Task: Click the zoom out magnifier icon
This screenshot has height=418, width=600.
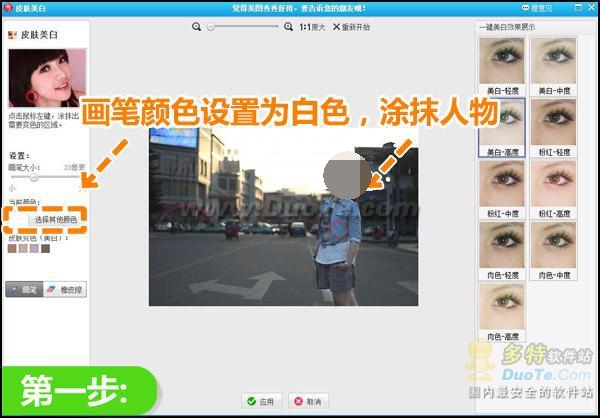Action: point(197,27)
